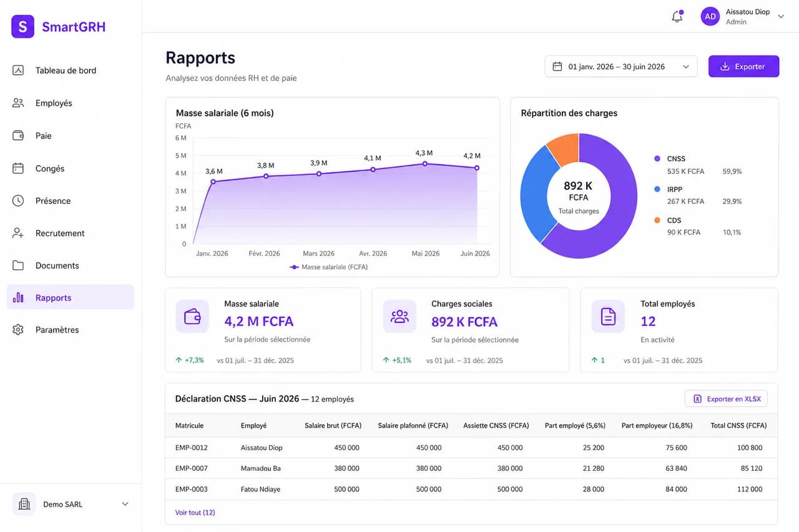Click the Recrutement add-person icon
Viewport: 799px width, 532px height.
pyautogui.click(x=18, y=233)
